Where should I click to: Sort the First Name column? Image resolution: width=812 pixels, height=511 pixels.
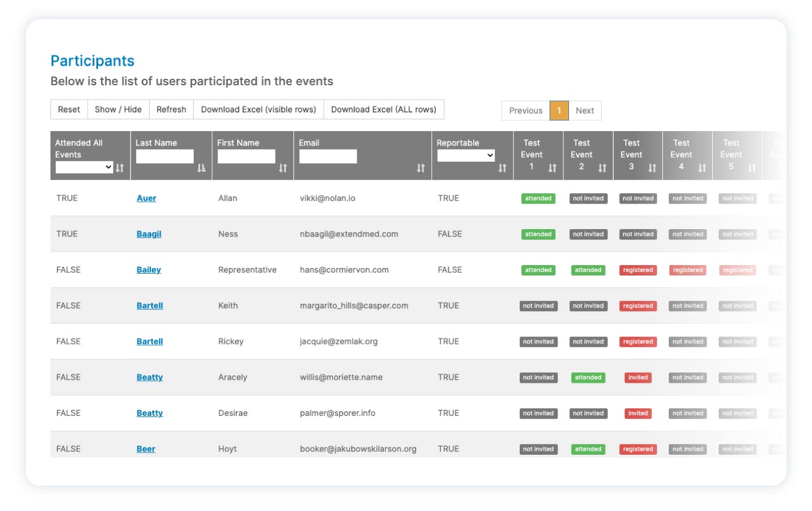coord(282,168)
